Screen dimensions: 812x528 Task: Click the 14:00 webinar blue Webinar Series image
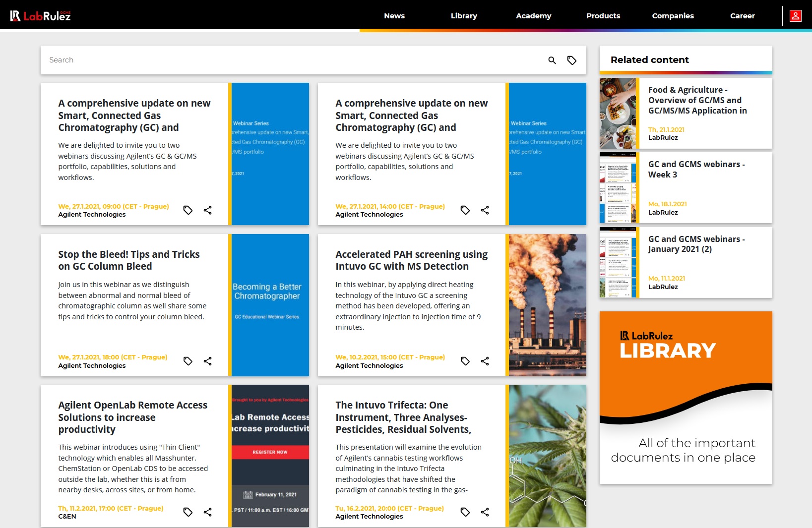point(548,154)
